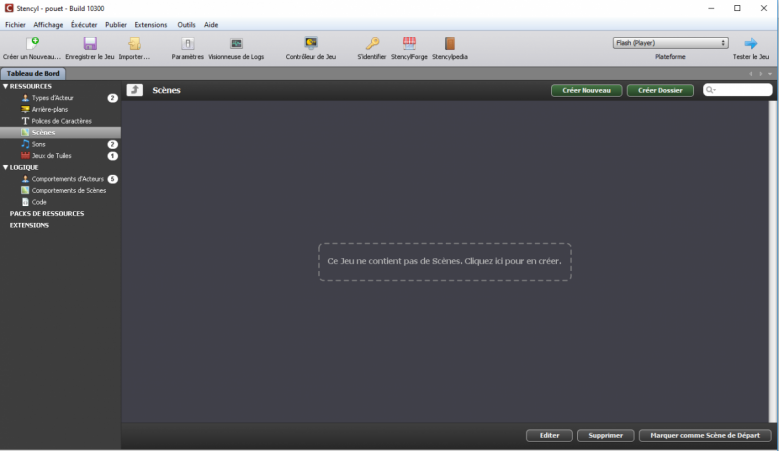
Task: Click the Créer un Nouveau toolbar icon
Action: tap(32, 44)
